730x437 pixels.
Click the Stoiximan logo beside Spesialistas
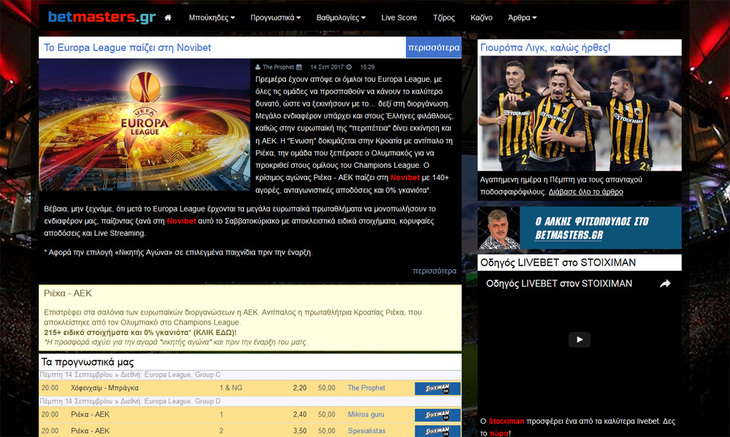437,430
